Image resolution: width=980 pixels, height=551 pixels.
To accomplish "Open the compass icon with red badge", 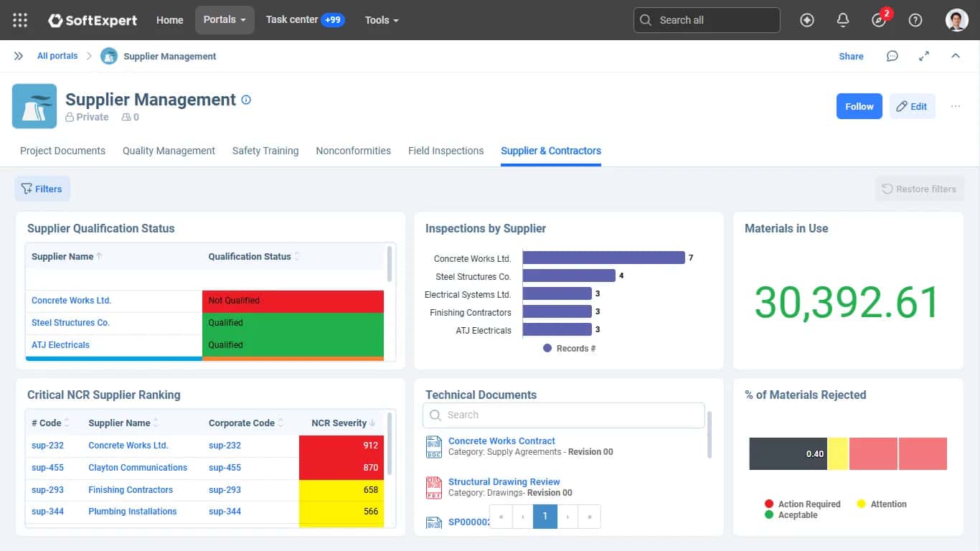I will (x=880, y=20).
